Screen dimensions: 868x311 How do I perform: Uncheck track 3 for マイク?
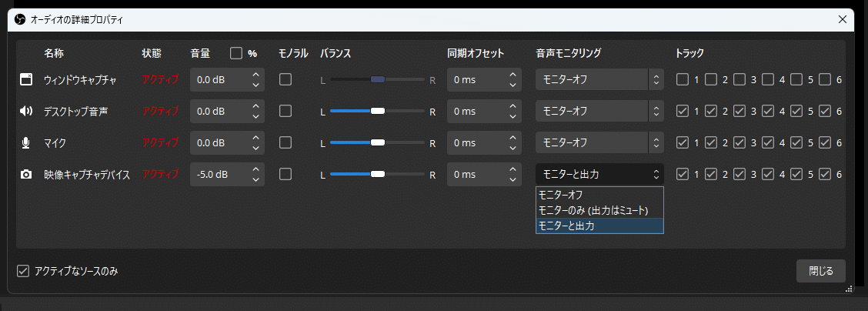pos(739,142)
